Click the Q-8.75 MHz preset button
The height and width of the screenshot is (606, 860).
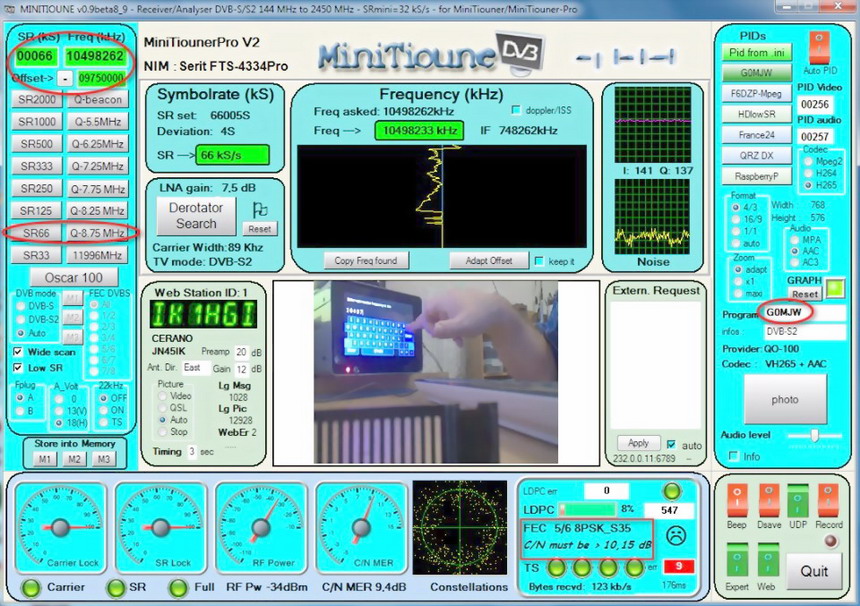tap(98, 233)
